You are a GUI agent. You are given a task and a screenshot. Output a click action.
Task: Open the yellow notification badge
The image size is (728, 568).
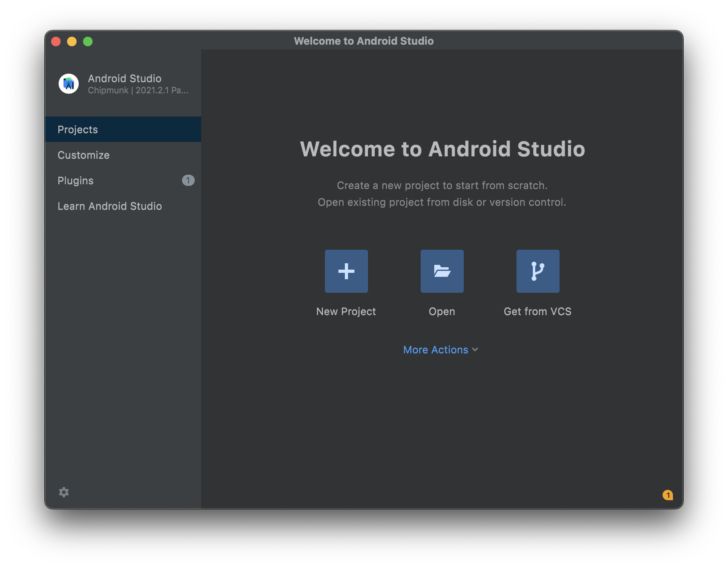tap(668, 495)
